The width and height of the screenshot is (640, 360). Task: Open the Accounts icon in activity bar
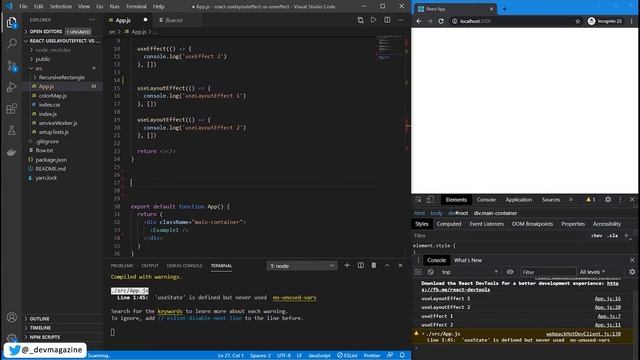(11, 317)
